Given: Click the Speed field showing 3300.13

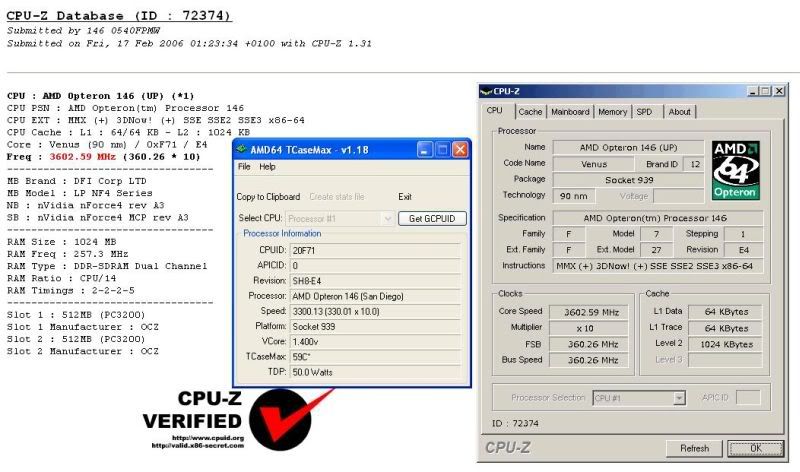Looking at the screenshot, I should click(x=376, y=312).
